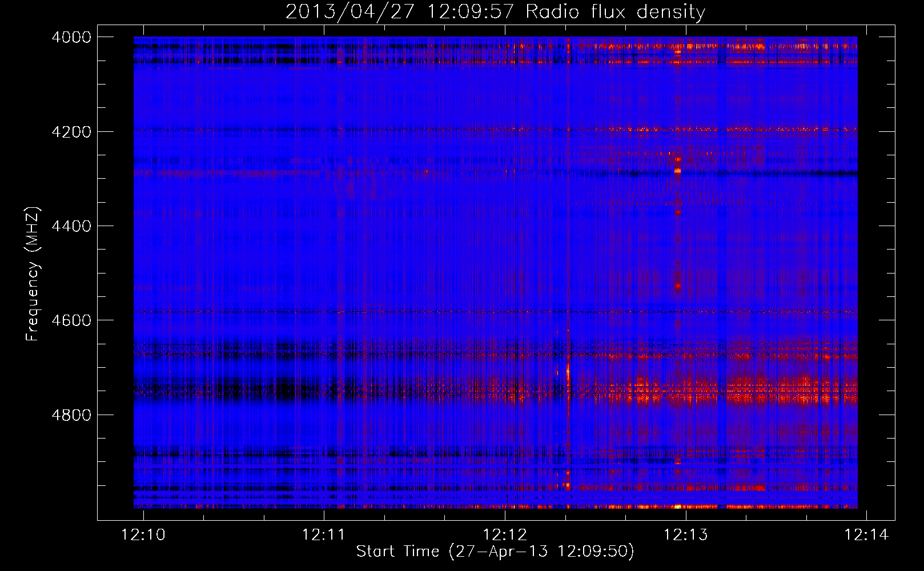Click the 12:12 time tick label
The width and height of the screenshot is (924, 571).
(505, 534)
